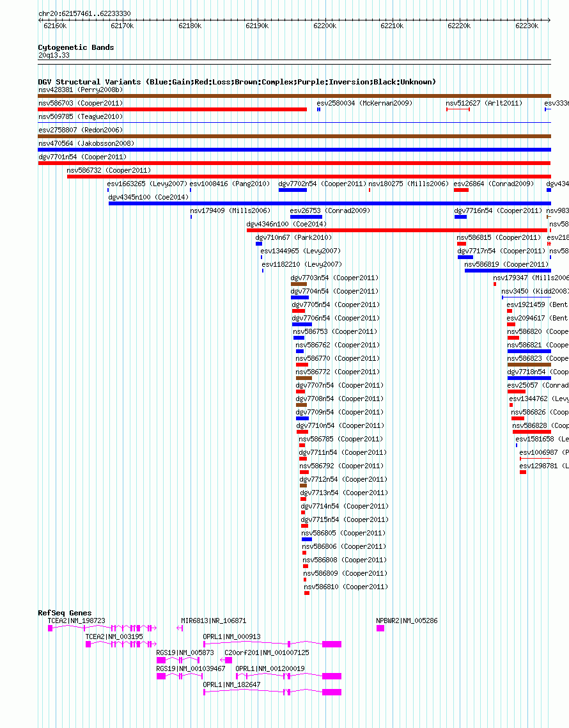Image resolution: width=569 pixels, height=728 pixels.
Task: Select the dgv7701n54 (Cooper2011) label
Action: click(x=82, y=157)
